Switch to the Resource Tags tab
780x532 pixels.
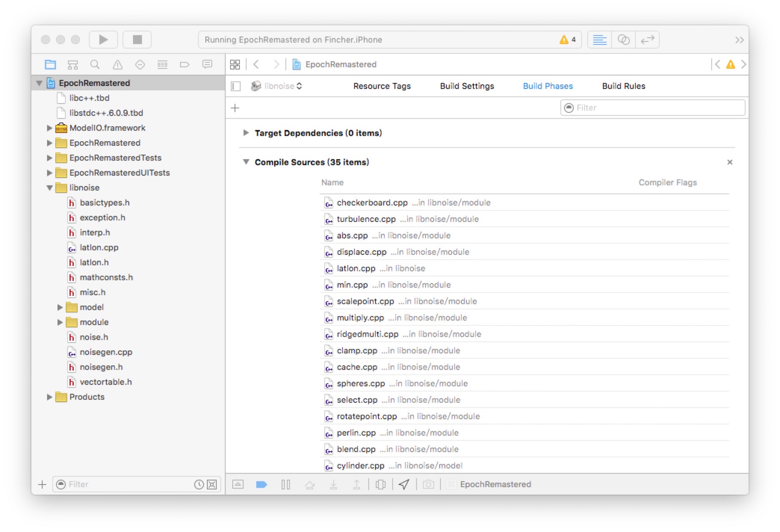[x=382, y=86]
